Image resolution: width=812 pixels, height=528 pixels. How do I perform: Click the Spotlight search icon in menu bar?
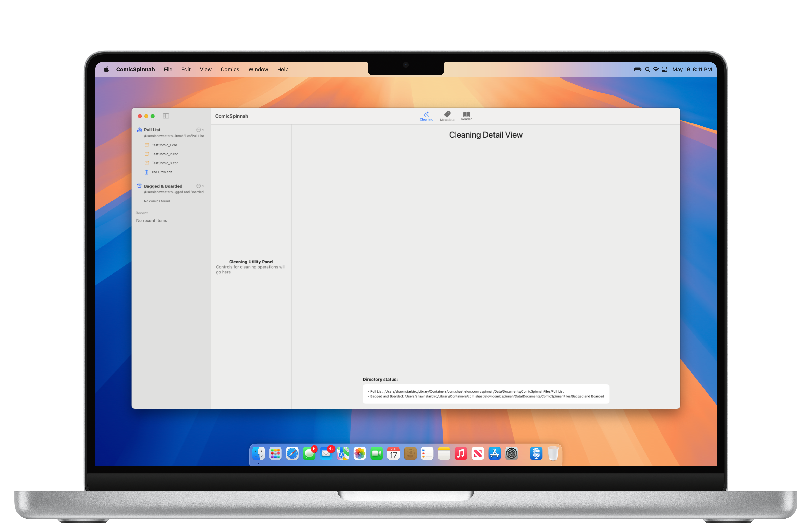pyautogui.click(x=647, y=69)
